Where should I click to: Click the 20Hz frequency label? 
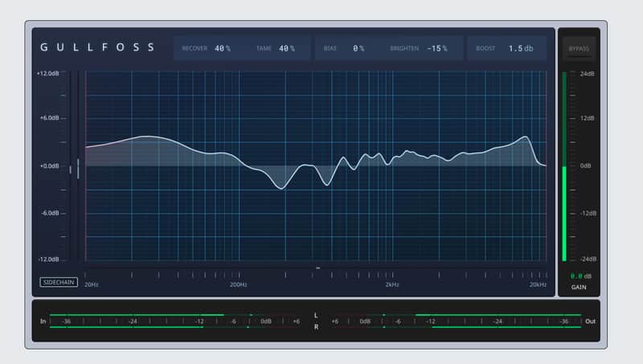92,284
